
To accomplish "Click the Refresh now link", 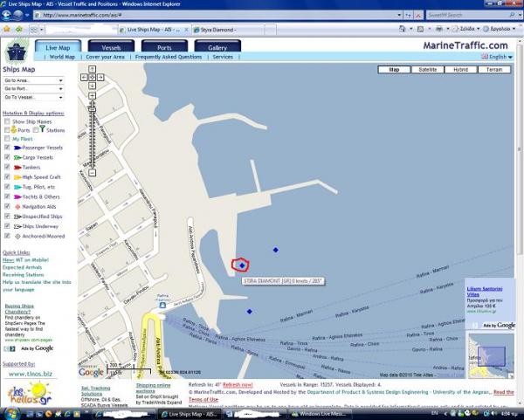I will (238, 384).
